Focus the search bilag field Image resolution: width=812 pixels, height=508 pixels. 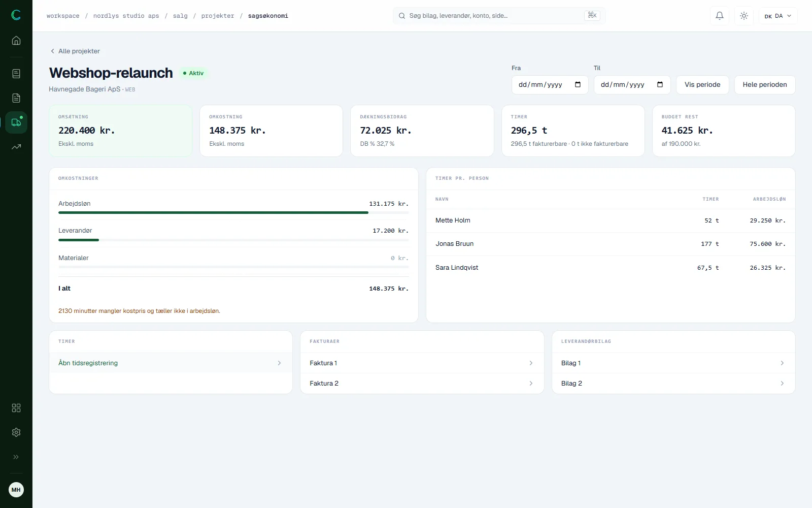499,16
